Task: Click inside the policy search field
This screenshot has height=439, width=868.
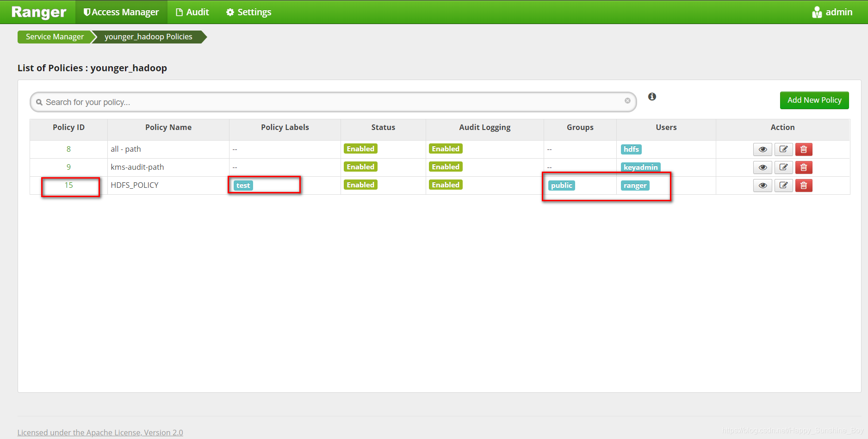Action: tap(324, 102)
